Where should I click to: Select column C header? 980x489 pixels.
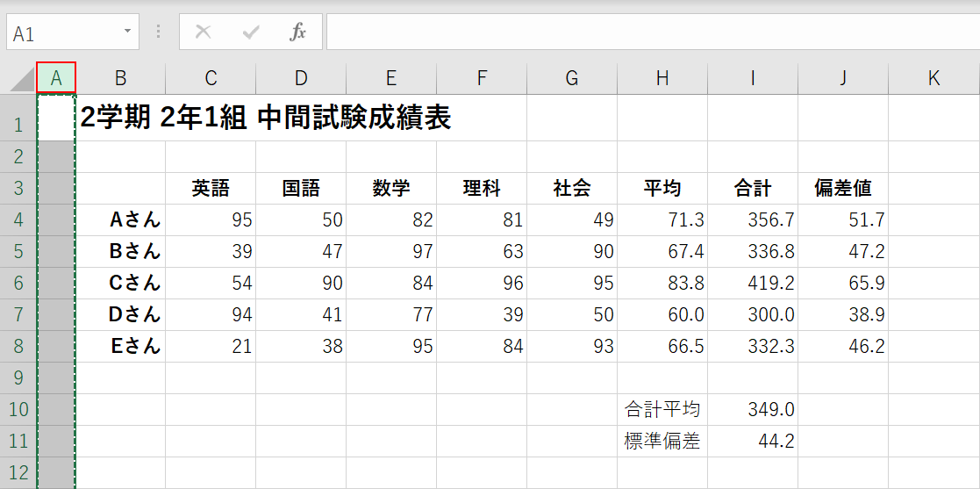click(x=211, y=77)
